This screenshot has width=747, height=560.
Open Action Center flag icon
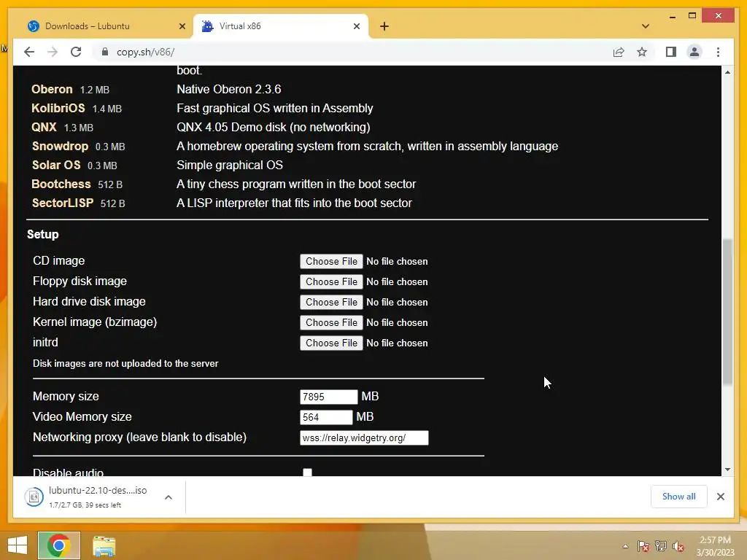point(643,546)
